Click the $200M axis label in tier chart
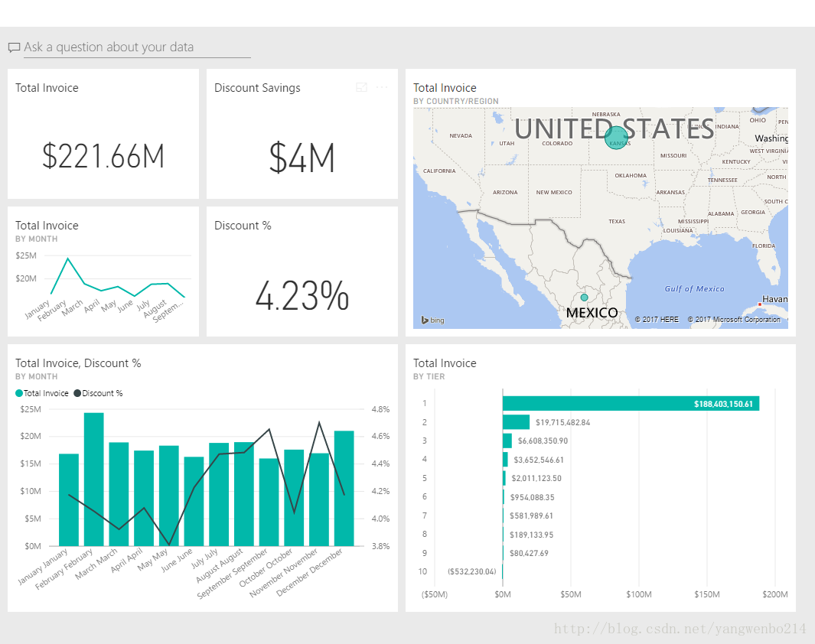Screen dimensions: 815x644 [775, 594]
